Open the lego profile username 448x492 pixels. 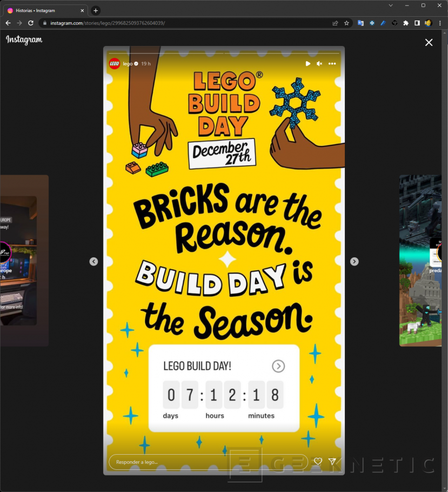point(128,64)
